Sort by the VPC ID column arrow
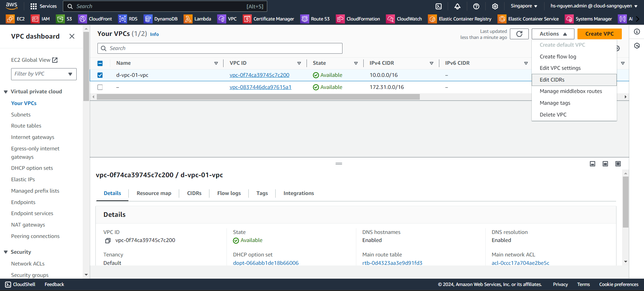The width and height of the screenshot is (644, 291). (x=299, y=63)
